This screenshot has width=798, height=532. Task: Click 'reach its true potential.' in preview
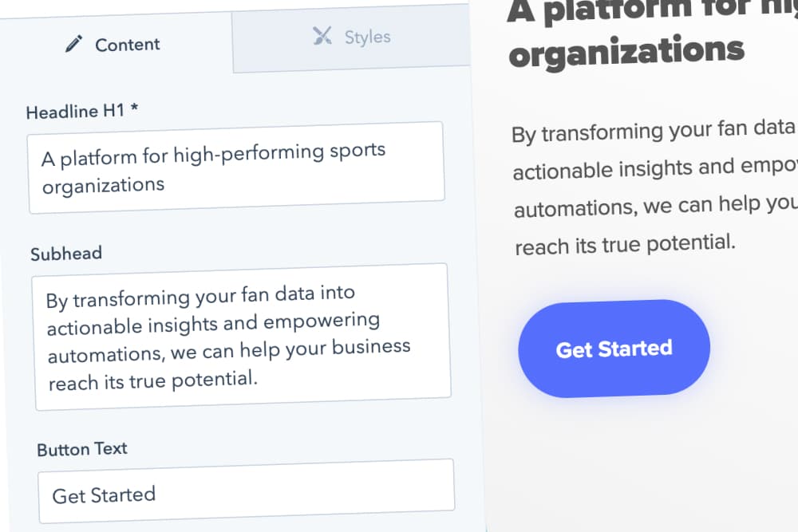[625, 245]
